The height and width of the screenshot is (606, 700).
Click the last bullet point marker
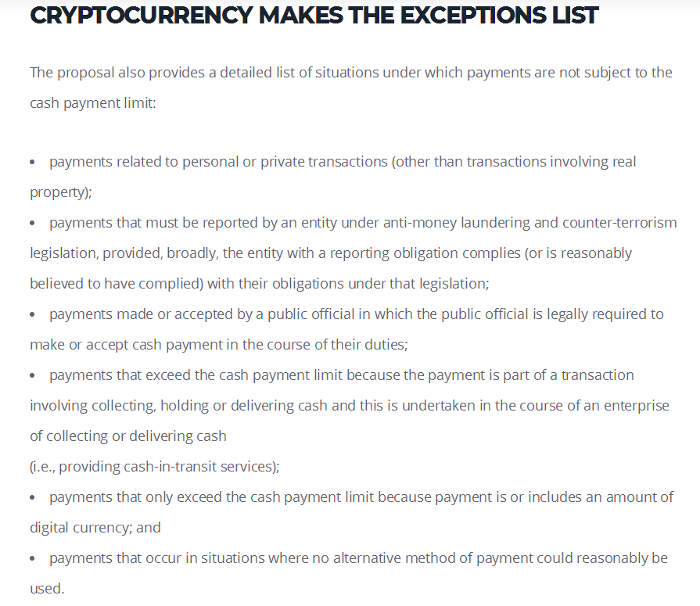pyautogui.click(x=32, y=559)
